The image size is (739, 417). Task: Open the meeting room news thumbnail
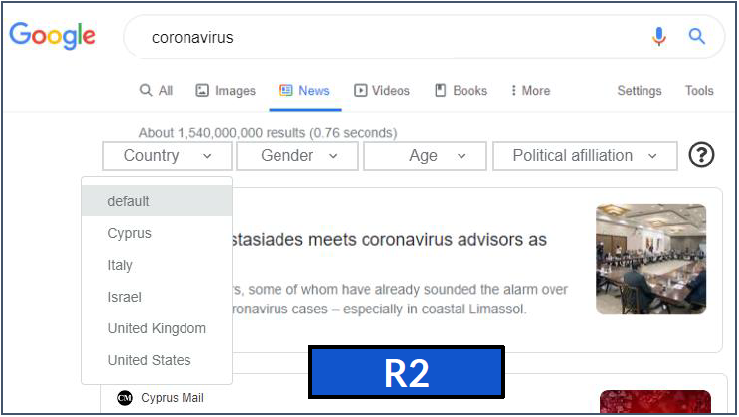point(651,259)
